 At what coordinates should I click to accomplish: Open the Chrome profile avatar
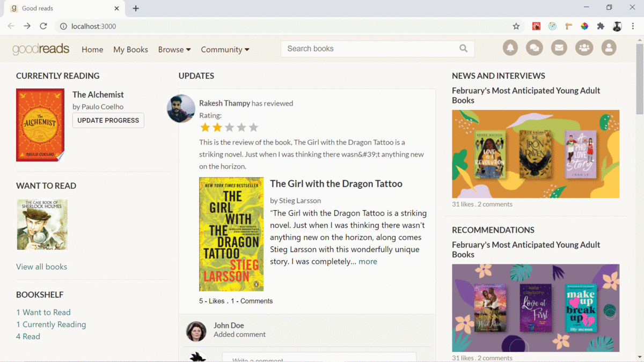pyautogui.click(x=617, y=26)
